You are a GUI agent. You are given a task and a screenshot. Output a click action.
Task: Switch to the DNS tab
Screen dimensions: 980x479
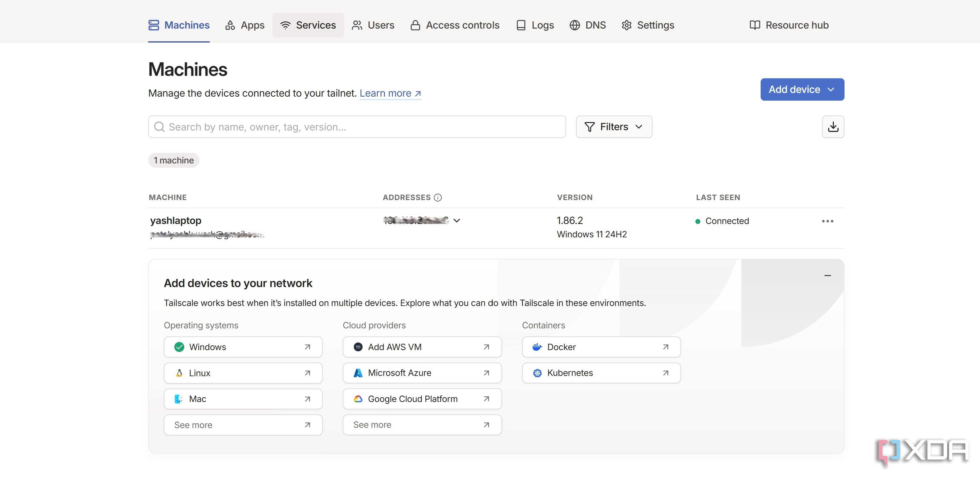[588, 25]
